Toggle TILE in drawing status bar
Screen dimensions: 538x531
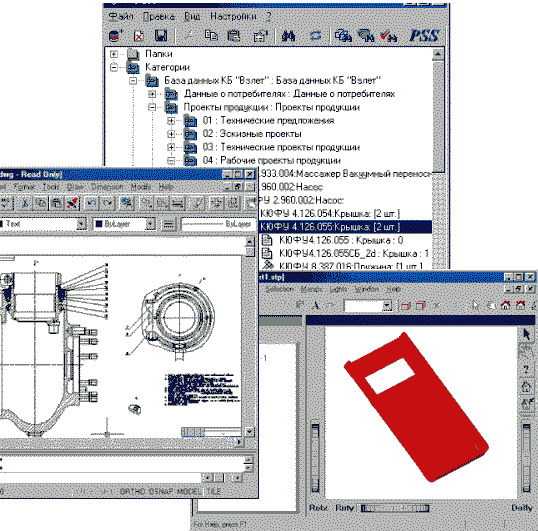pyautogui.click(x=213, y=491)
